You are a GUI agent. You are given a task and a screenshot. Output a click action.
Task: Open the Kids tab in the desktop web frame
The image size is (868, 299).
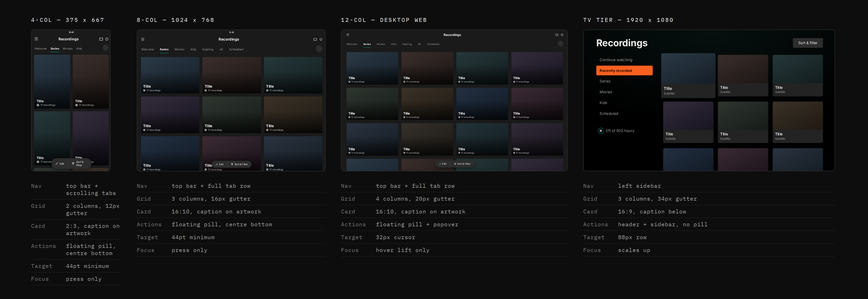(394, 44)
